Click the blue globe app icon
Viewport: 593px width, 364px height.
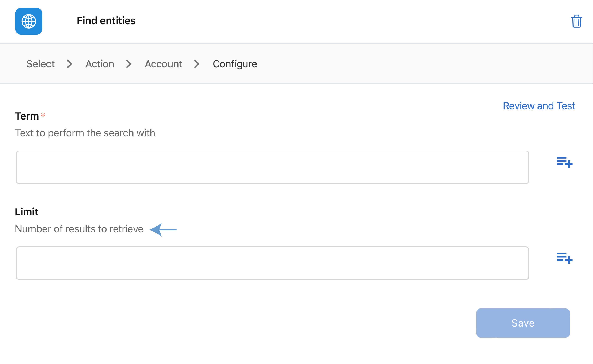[29, 21]
